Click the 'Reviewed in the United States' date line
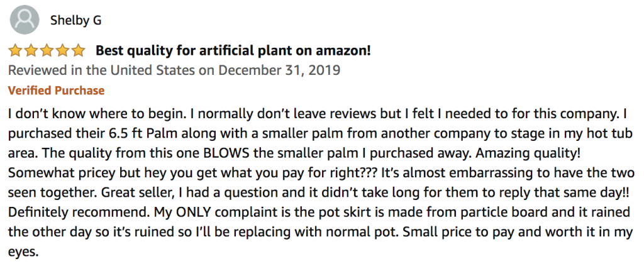This screenshot has height=266, width=644. 174,70
